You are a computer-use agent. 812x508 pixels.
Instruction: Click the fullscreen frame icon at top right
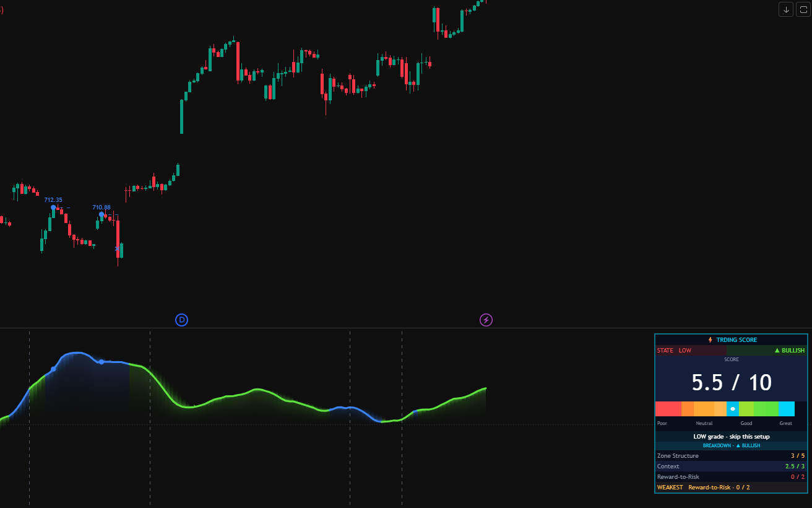point(803,9)
